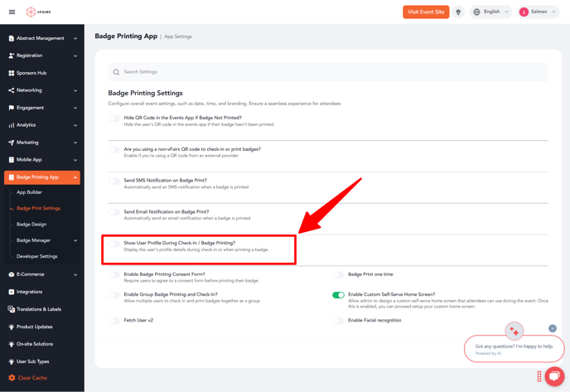Viewport: 570px width, 392px height.
Task: Disable Custom Self-Serve Home Screen toggle
Action: [338, 295]
